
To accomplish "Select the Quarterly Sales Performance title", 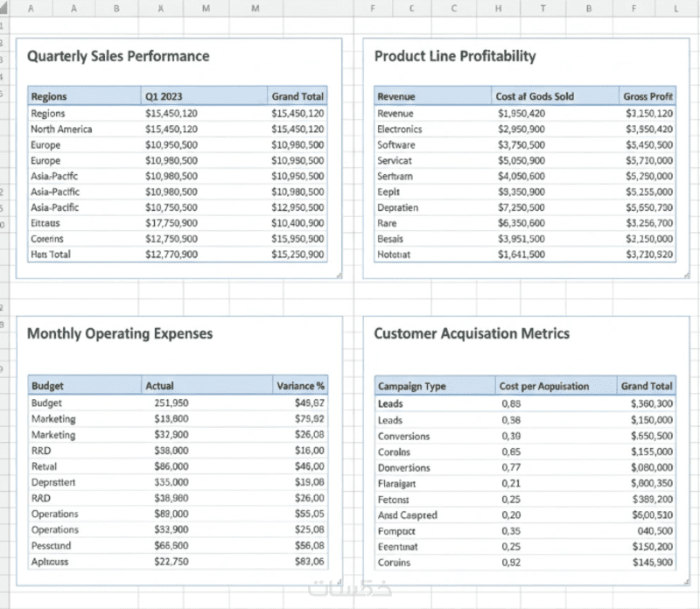I will pos(118,56).
